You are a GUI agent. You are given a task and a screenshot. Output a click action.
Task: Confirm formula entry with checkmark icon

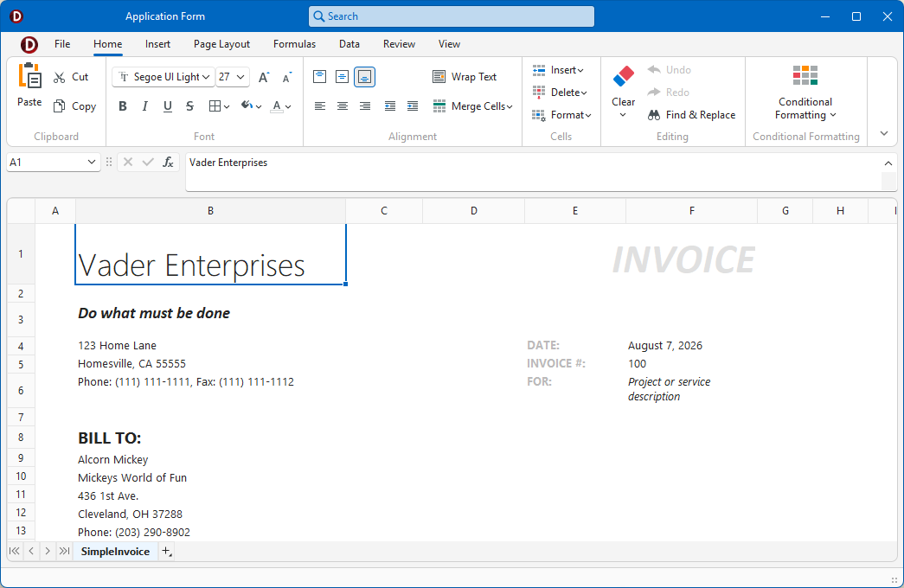[x=148, y=162]
